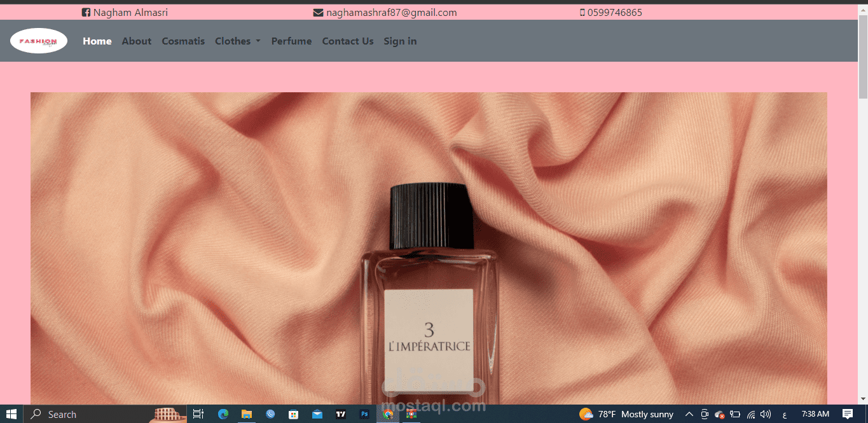Click the scrollbar up arrow
The height and width of the screenshot is (423, 868).
[x=863, y=8]
